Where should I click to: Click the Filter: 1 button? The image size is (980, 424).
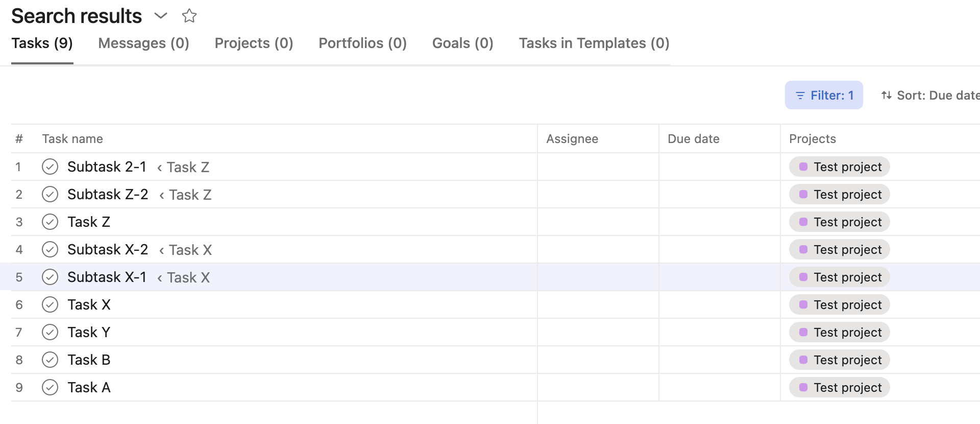pos(823,95)
